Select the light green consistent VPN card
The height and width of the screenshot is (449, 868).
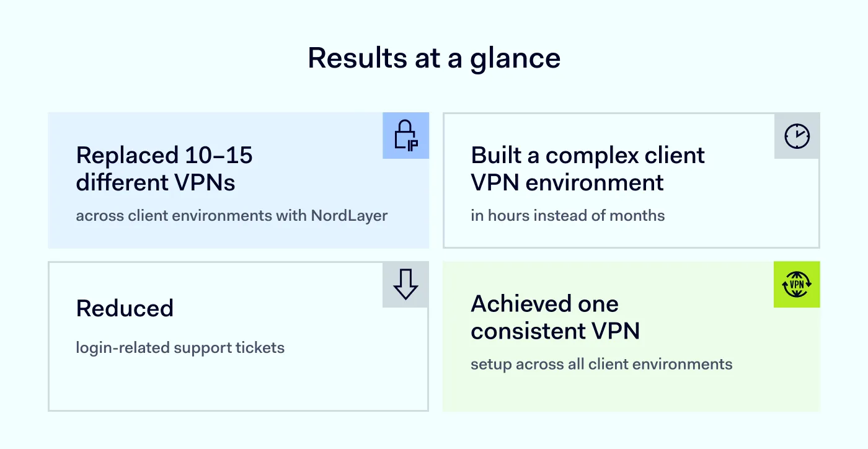[631, 336]
